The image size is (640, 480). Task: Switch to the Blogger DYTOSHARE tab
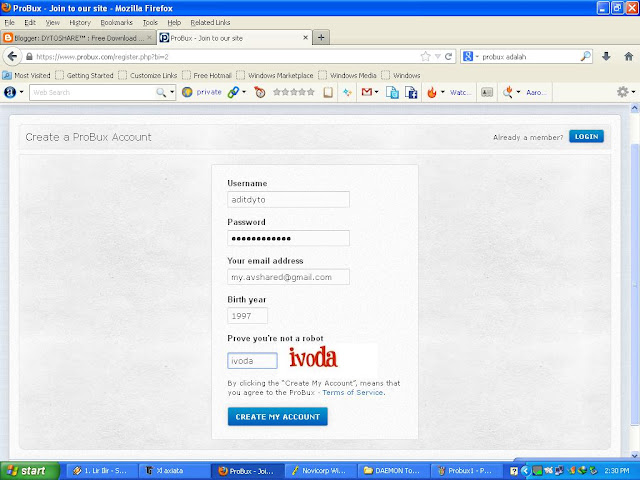click(x=78, y=38)
